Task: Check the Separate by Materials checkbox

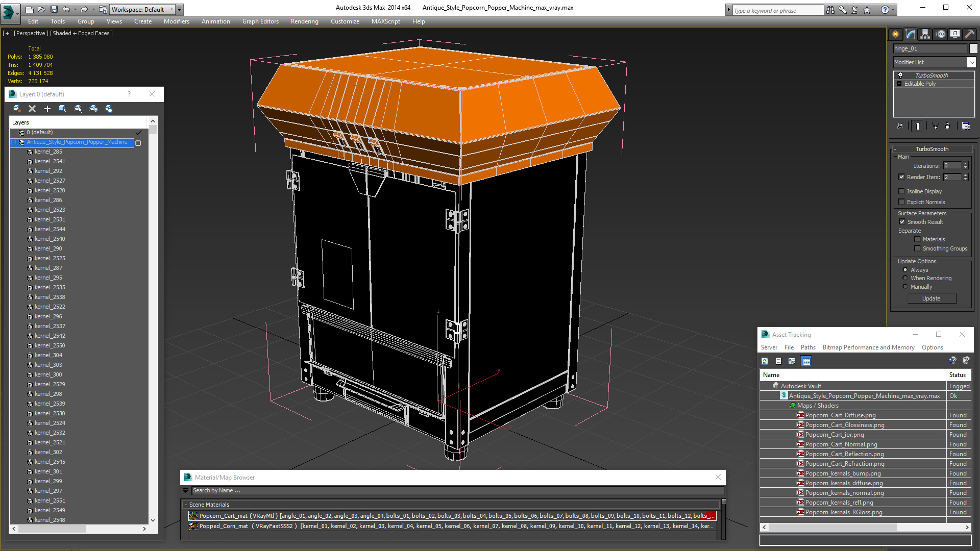Action: [x=917, y=239]
